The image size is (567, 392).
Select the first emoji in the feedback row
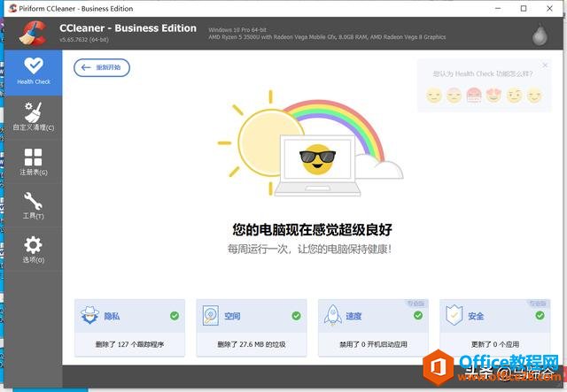(433, 95)
